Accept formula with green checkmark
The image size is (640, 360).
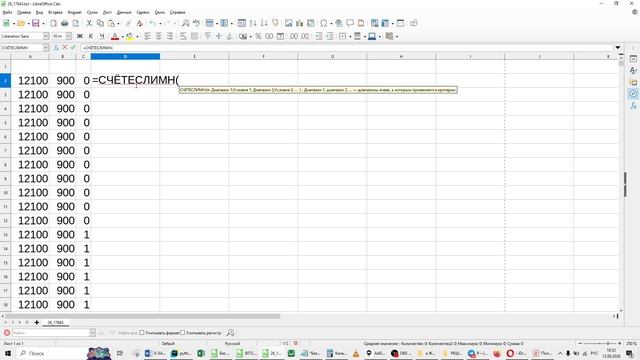click(73, 48)
